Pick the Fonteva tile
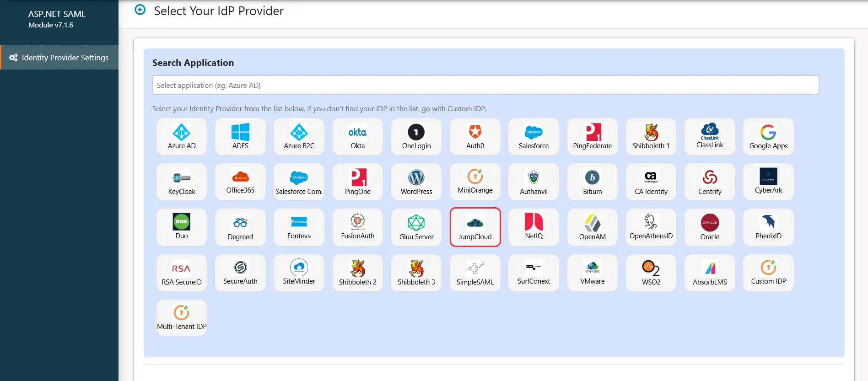Viewport: 868px width, 381px height. point(299,227)
